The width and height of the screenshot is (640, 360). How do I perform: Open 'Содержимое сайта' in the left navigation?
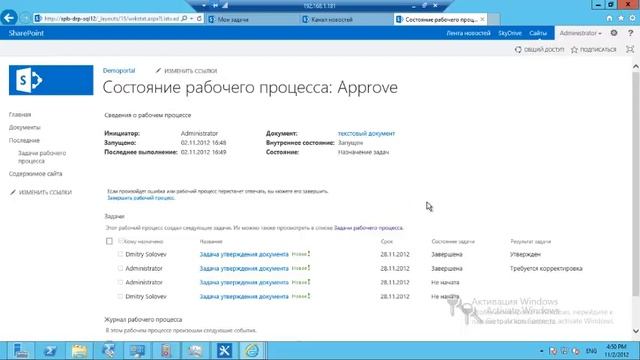point(36,174)
